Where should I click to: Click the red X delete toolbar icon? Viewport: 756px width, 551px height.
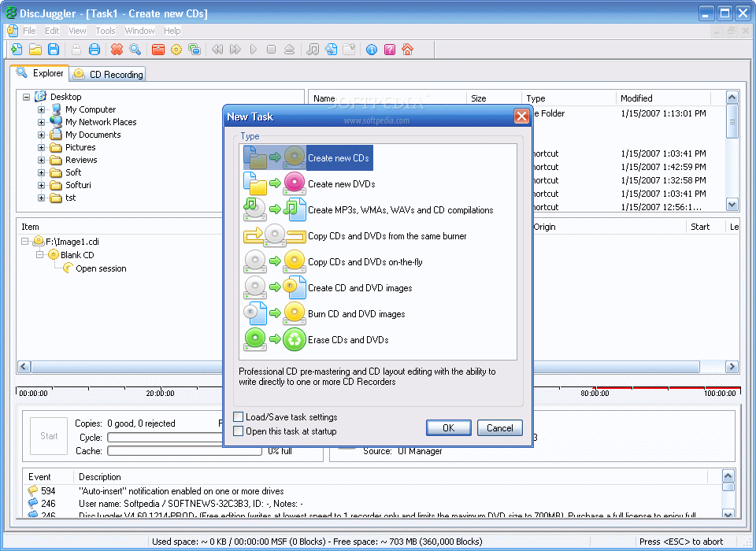pyautogui.click(x=117, y=49)
